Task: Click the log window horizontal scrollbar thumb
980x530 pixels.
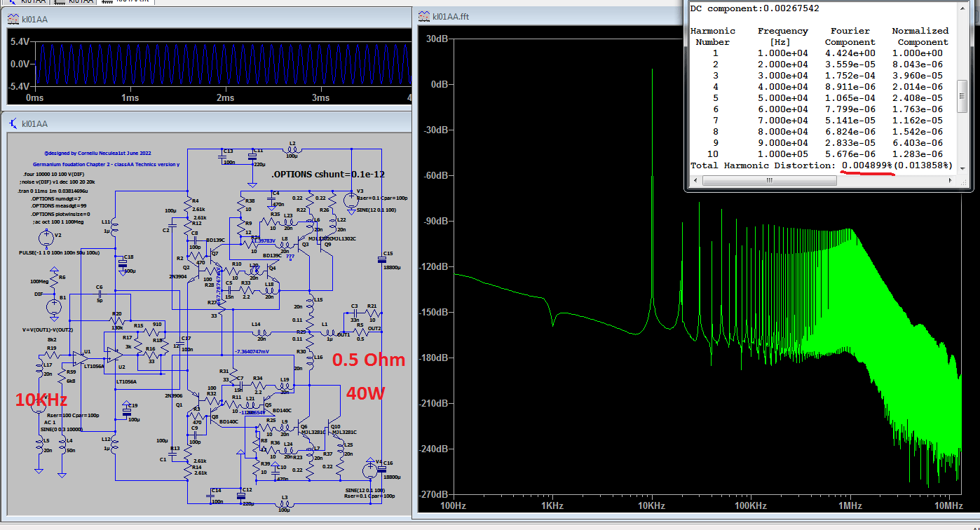Action: click(769, 180)
